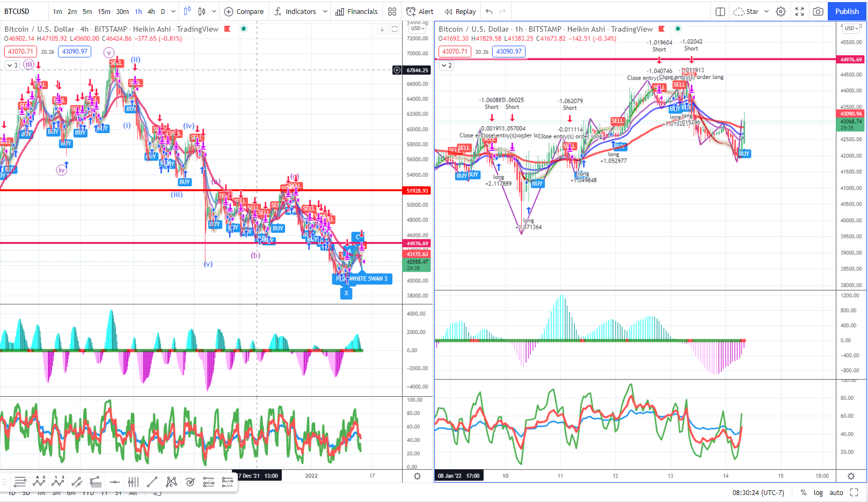Click the red flag on 4h chart title
This screenshot has height=502, width=868.
pyautogui.click(x=228, y=29)
